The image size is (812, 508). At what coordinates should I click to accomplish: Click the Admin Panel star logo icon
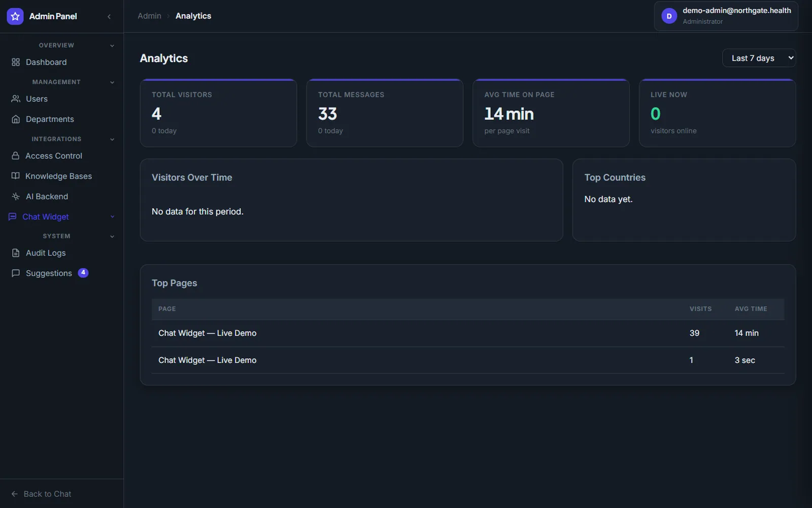15,16
